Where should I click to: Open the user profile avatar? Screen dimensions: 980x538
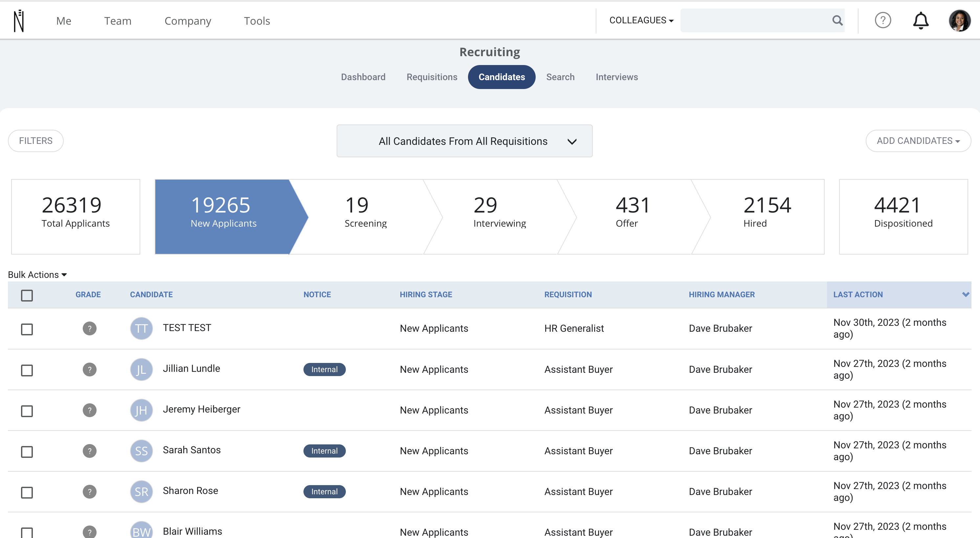959,21
